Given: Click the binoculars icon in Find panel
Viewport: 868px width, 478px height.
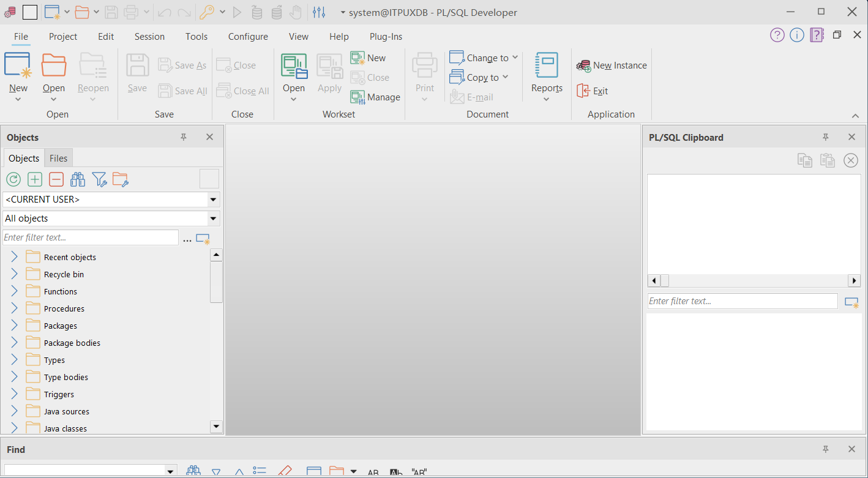Looking at the screenshot, I should tap(193, 472).
